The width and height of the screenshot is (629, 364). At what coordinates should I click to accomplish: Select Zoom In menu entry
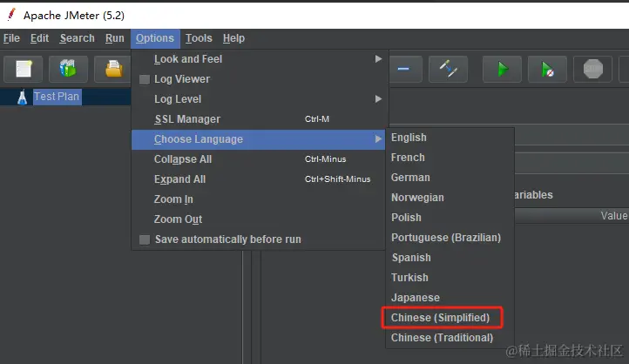pos(259,199)
